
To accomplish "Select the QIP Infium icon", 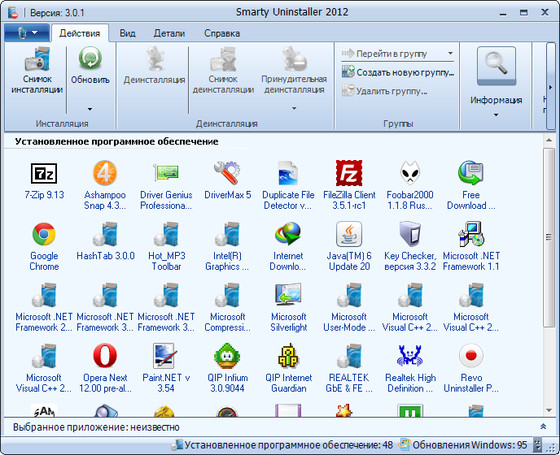I will pyautogui.click(x=227, y=356).
